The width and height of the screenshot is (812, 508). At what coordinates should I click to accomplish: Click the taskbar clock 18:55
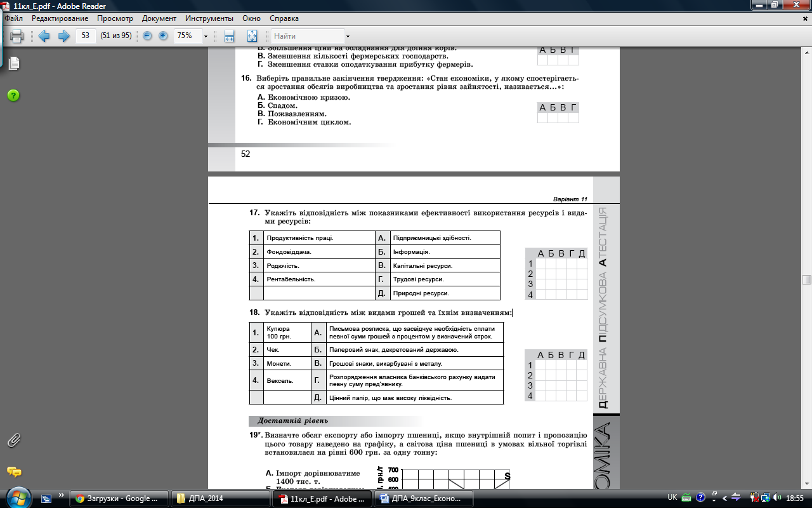tap(795, 498)
